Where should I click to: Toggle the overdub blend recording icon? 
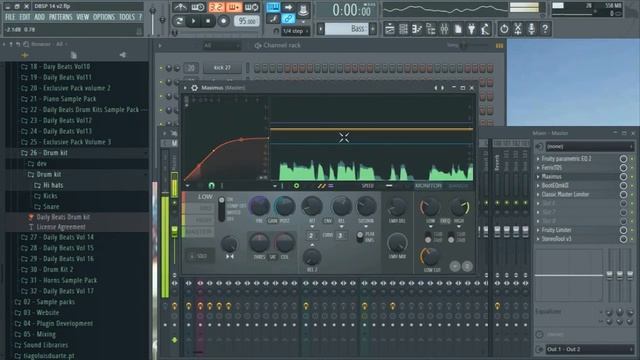pos(234,7)
